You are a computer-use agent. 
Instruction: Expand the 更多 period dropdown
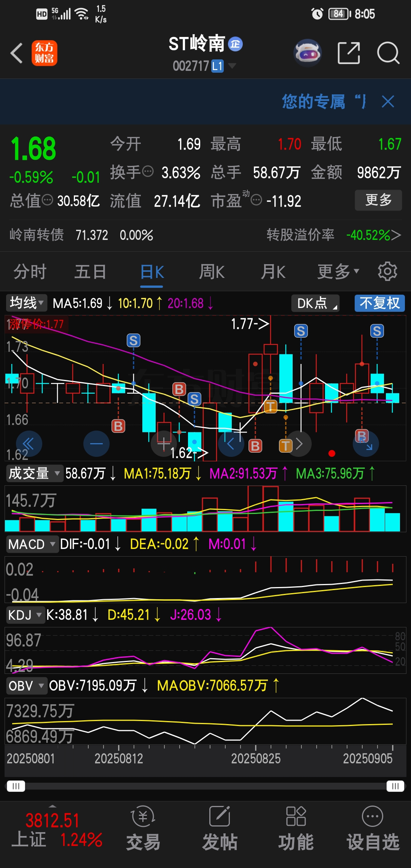(338, 272)
